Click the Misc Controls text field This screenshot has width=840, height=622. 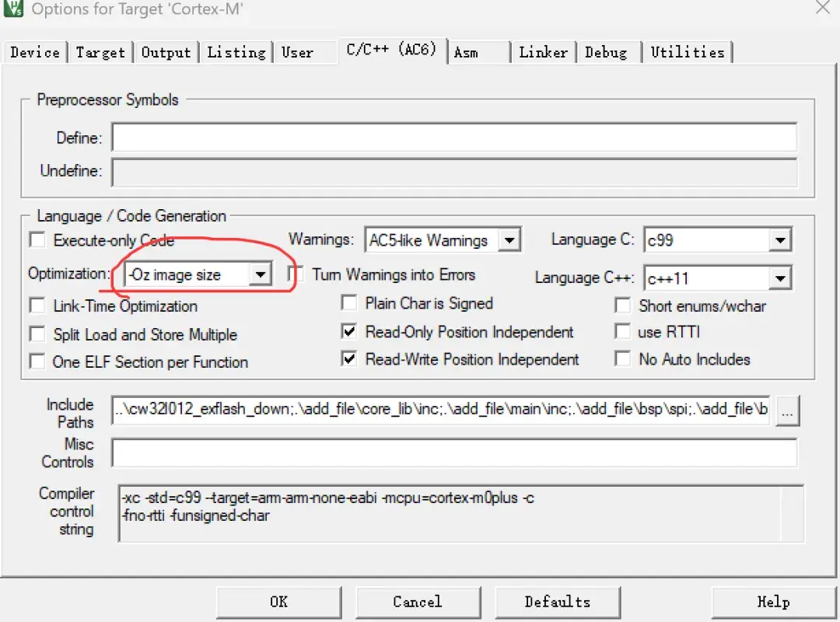[x=454, y=453]
